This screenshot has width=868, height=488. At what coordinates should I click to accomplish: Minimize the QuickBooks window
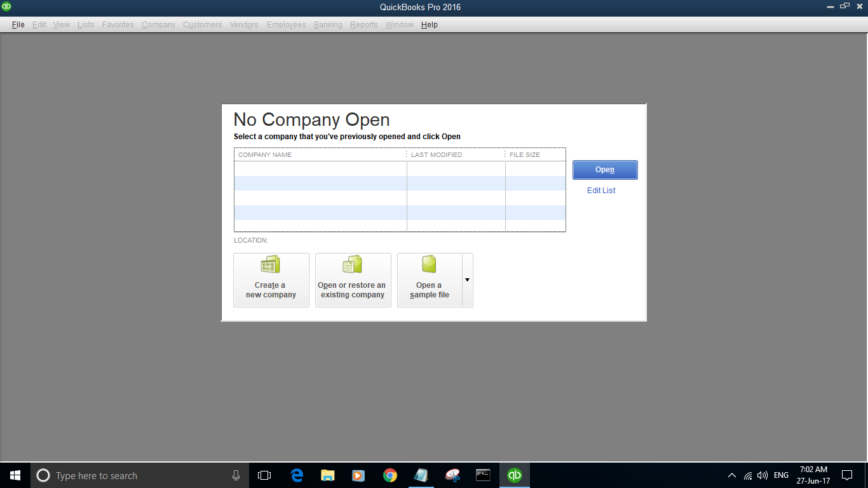click(x=829, y=6)
